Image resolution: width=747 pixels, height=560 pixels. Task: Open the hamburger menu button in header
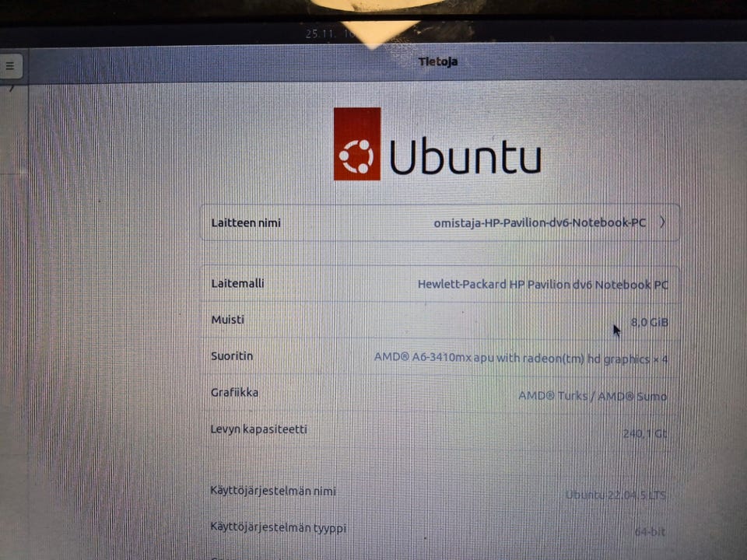[x=10, y=66]
